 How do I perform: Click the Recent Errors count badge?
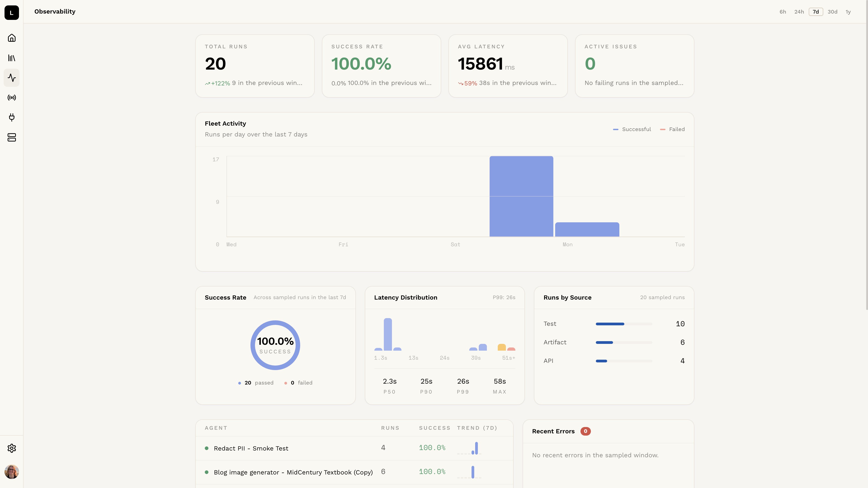[585, 432]
